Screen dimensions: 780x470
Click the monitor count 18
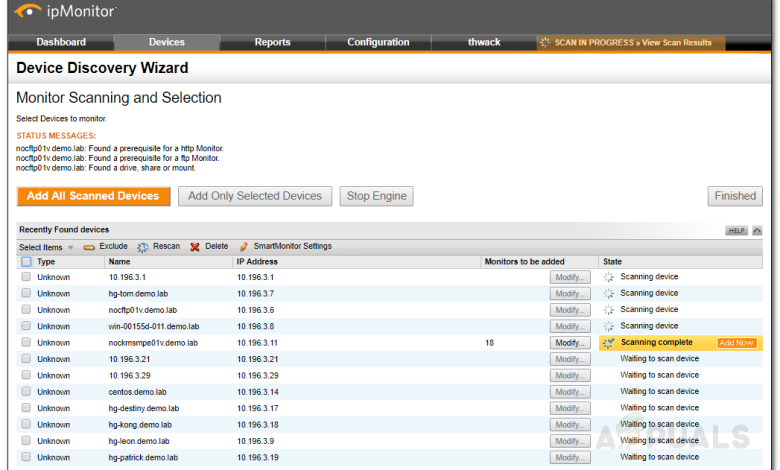click(x=489, y=343)
